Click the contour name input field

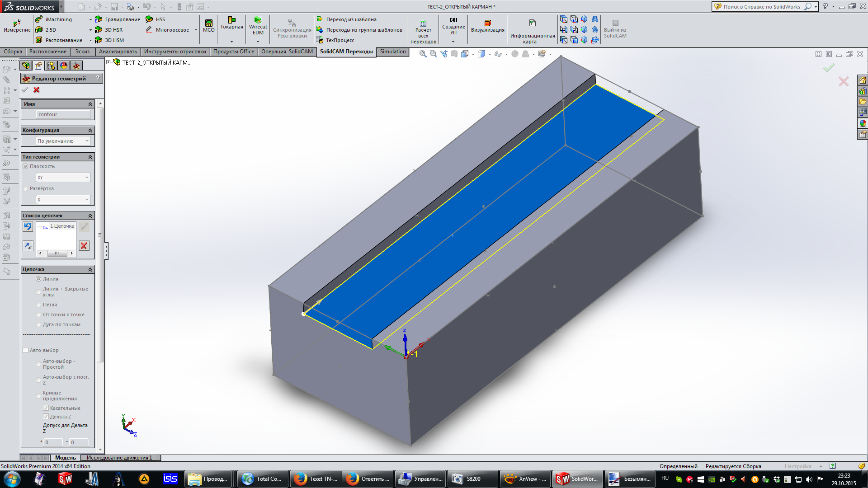pos(63,114)
